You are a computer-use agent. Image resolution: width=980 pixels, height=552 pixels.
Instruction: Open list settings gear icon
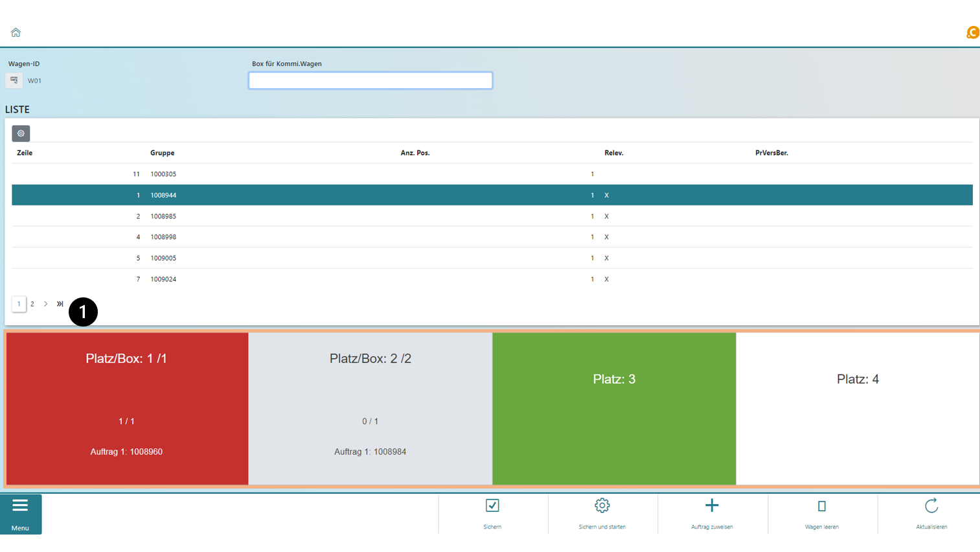[21, 133]
